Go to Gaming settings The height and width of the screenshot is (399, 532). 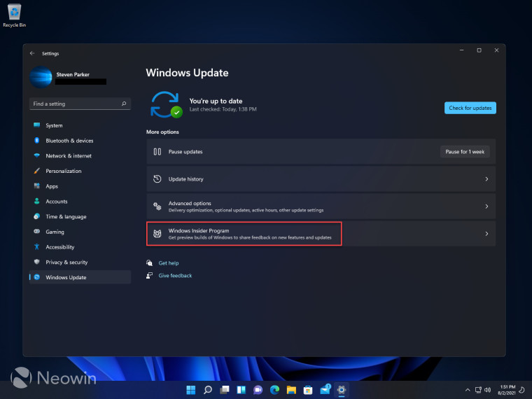(x=80, y=232)
